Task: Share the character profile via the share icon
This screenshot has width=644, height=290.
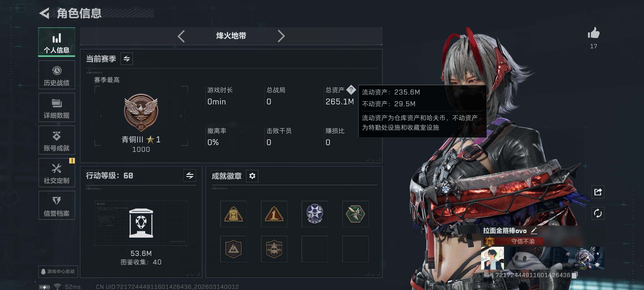Action: (x=598, y=192)
